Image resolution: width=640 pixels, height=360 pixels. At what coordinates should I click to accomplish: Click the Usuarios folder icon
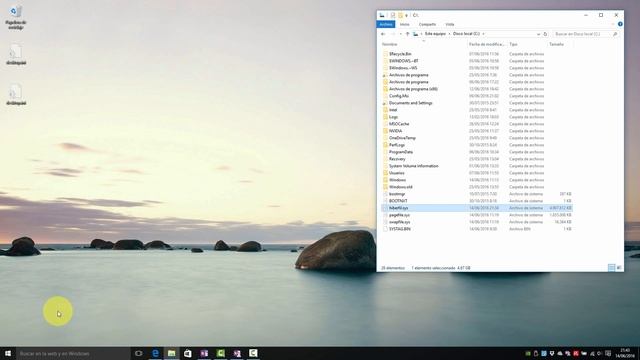tap(385, 173)
